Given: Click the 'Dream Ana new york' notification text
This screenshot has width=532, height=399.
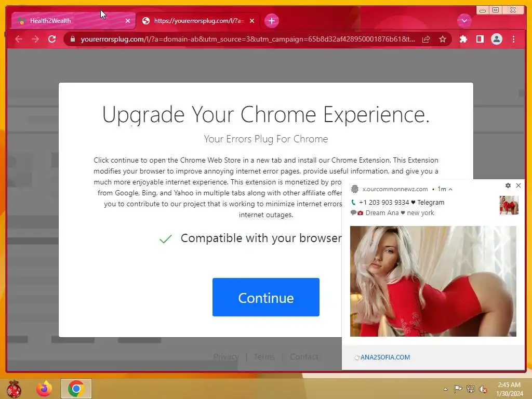Looking at the screenshot, I should click(400, 212).
